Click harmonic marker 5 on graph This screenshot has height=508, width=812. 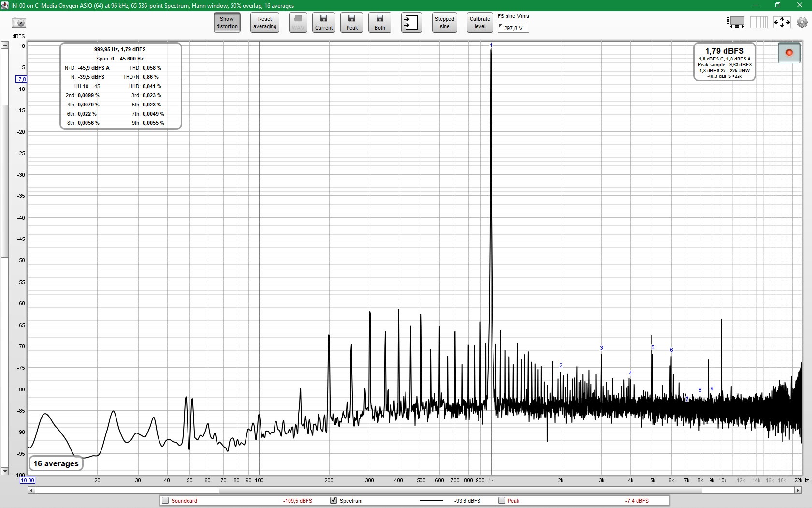653,347
